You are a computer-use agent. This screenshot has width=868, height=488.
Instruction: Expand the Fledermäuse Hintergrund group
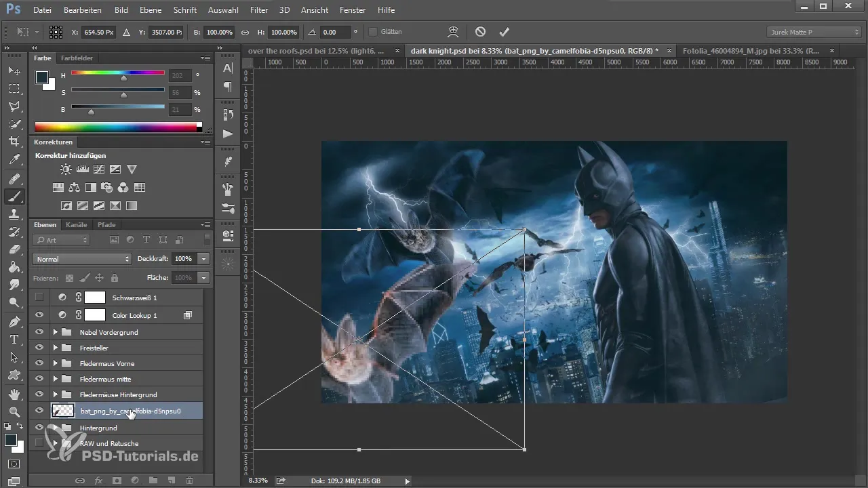click(x=56, y=394)
